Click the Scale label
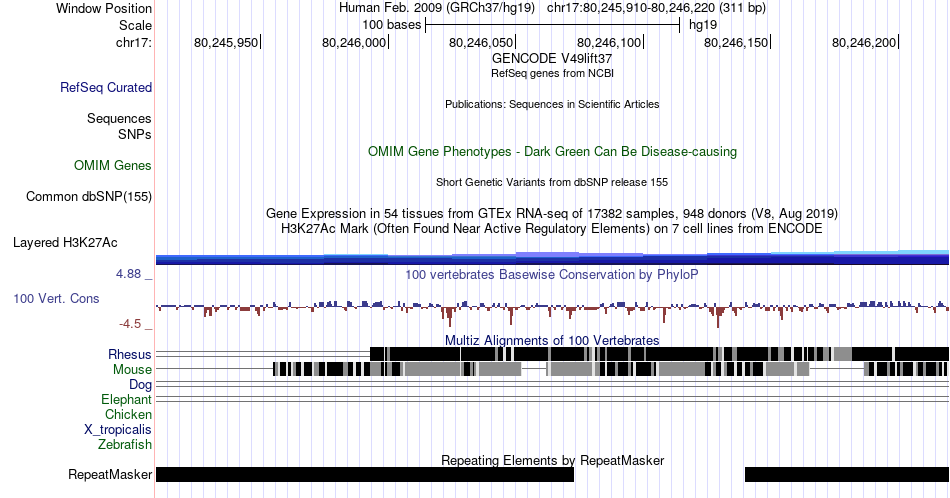The image size is (950, 498). (x=135, y=25)
